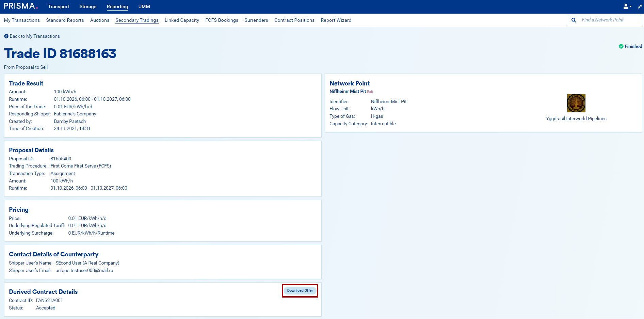The width and height of the screenshot is (644, 319).
Task: Click the green Finished status checkmark
Action: (x=621, y=46)
